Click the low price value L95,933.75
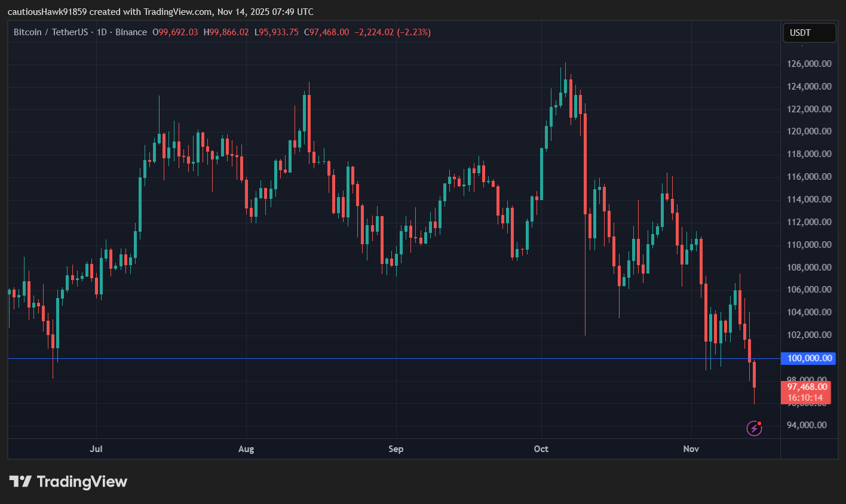This screenshot has width=846, height=504. (277, 32)
